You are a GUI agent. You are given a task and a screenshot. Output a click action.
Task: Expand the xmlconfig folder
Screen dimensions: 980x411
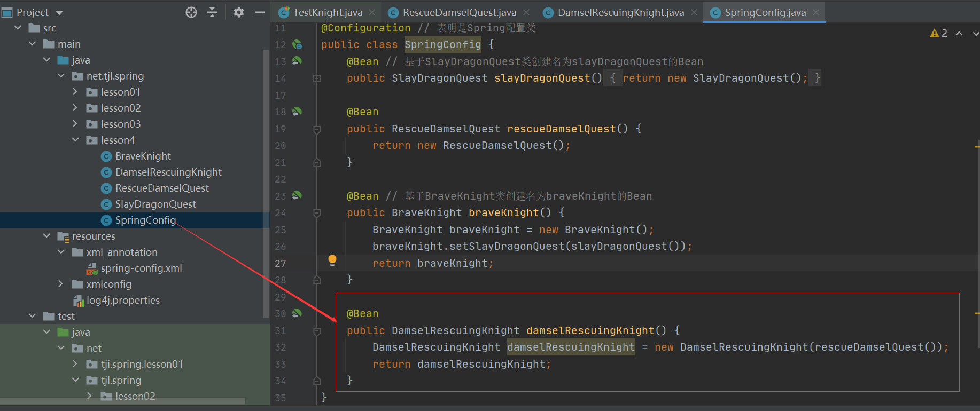click(61, 284)
